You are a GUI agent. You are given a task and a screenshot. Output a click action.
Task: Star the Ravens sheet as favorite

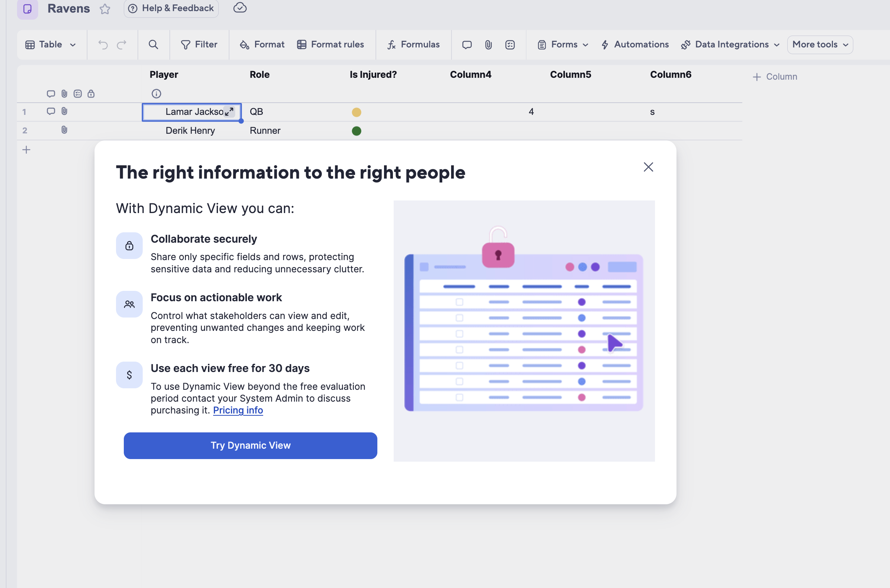pyautogui.click(x=105, y=9)
